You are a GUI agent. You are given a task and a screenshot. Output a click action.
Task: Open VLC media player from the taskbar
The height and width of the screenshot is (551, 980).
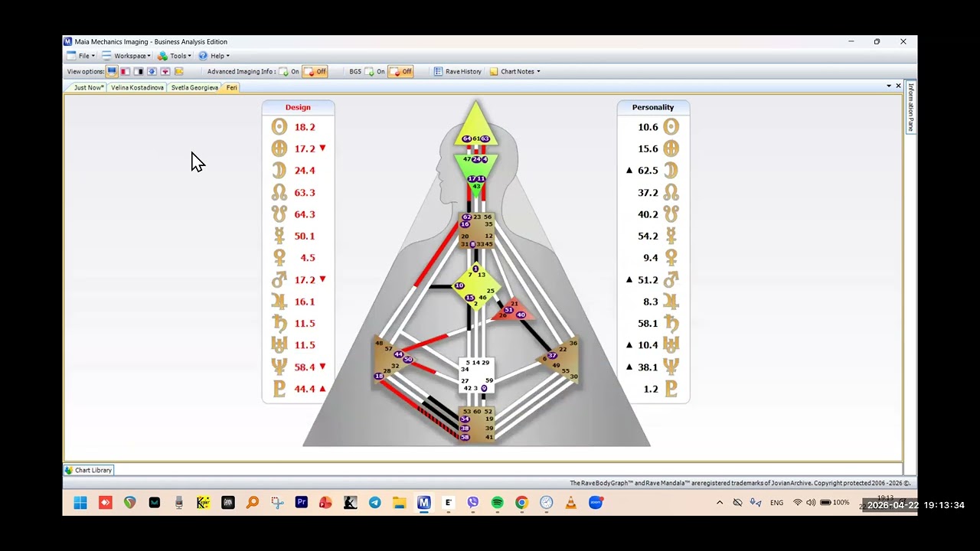coord(570,503)
